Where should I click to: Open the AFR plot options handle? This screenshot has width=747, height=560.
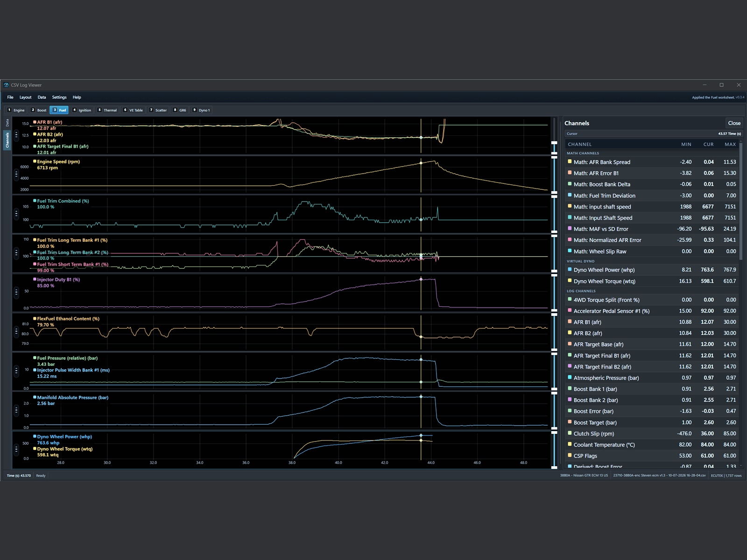[x=16, y=135]
